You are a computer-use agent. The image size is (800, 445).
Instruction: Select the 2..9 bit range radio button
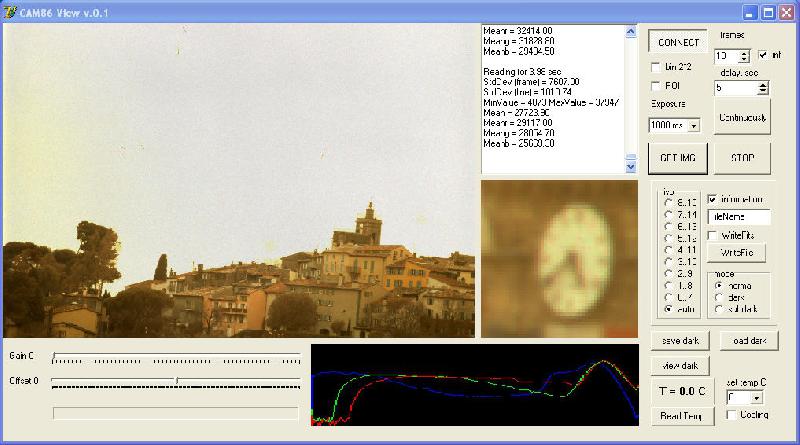[x=668, y=274]
